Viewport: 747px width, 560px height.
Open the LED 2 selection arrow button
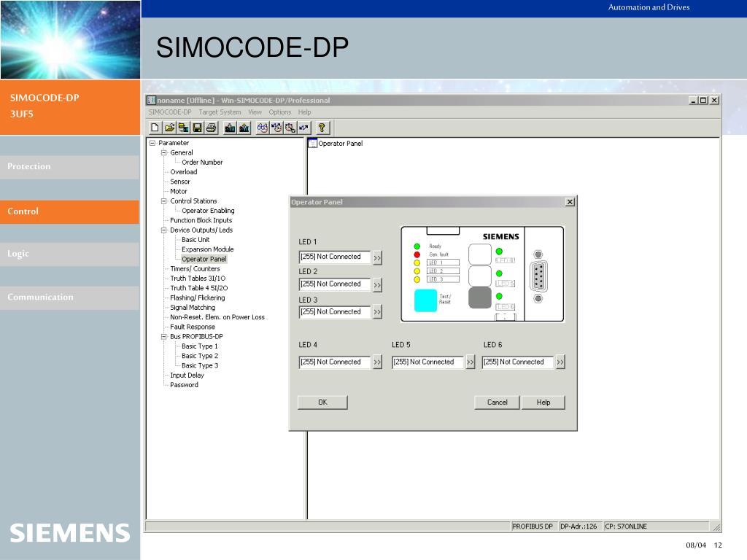coord(377,285)
